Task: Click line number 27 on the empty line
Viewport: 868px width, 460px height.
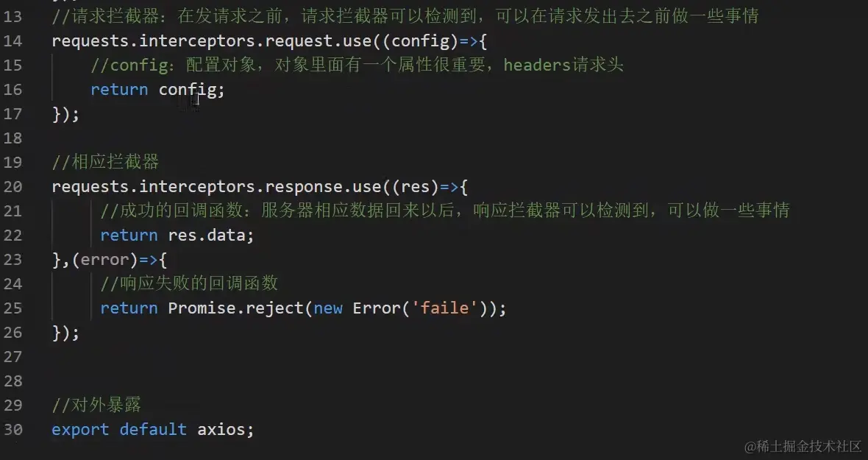Action: (x=13, y=356)
